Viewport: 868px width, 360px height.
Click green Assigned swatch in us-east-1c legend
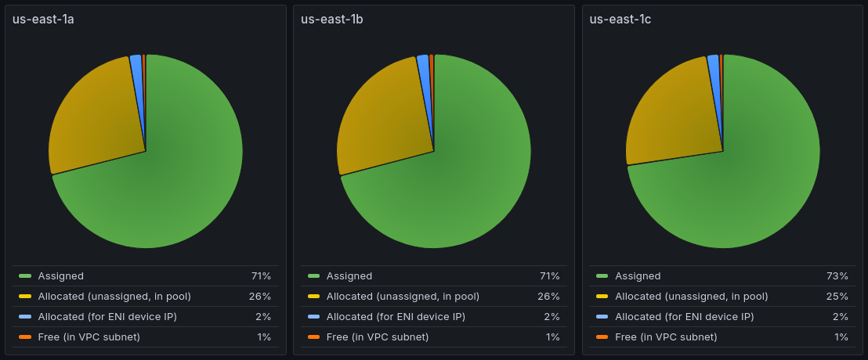tap(602, 276)
